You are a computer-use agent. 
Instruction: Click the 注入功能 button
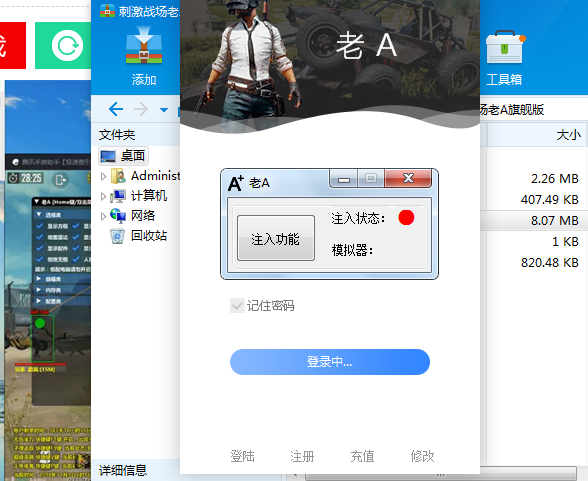tap(276, 238)
